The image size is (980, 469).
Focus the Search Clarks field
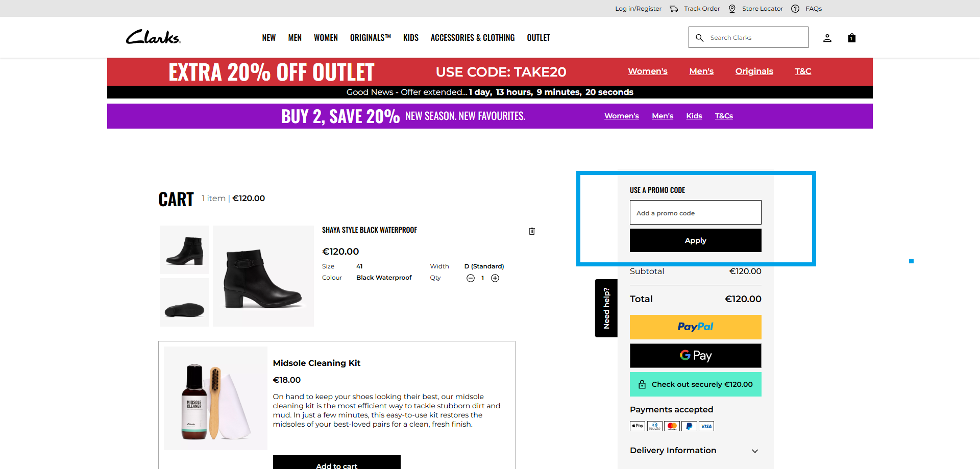point(748,37)
